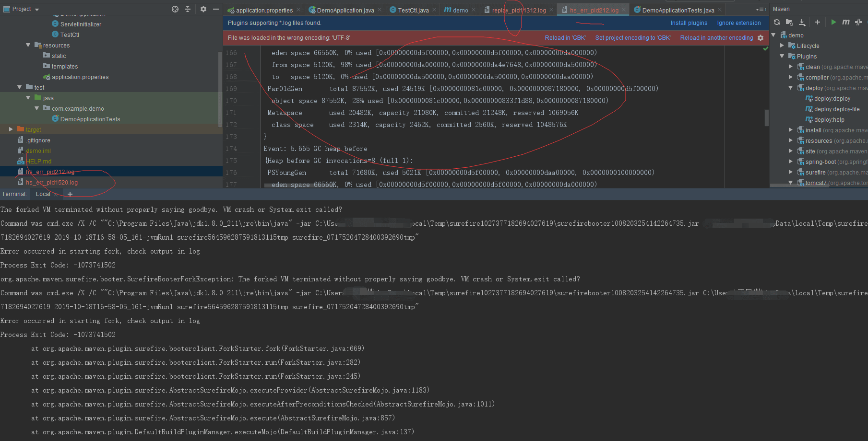Image resolution: width=868 pixels, height=441 pixels.
Task: Switch to replay_pid11312.log tab
Action: pos(518,10)
